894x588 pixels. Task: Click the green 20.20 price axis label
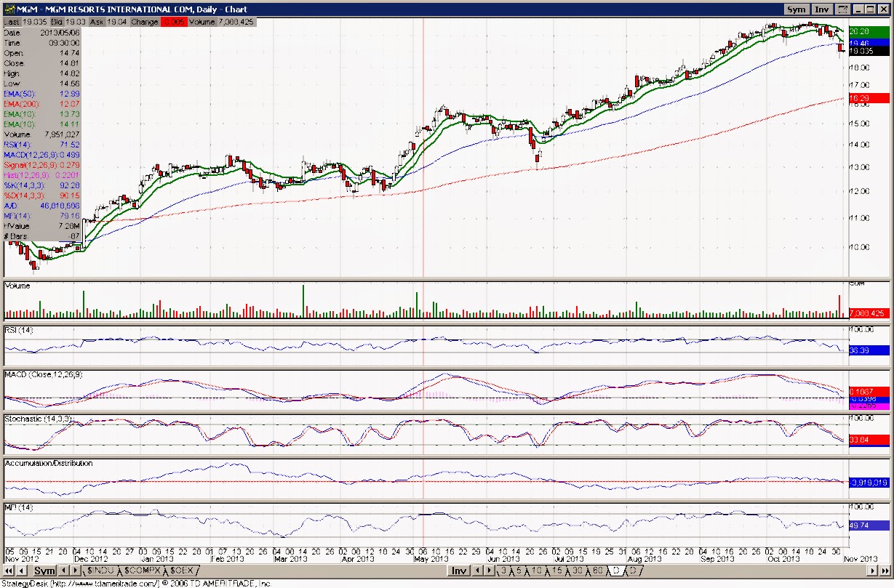tap(870, 31)
